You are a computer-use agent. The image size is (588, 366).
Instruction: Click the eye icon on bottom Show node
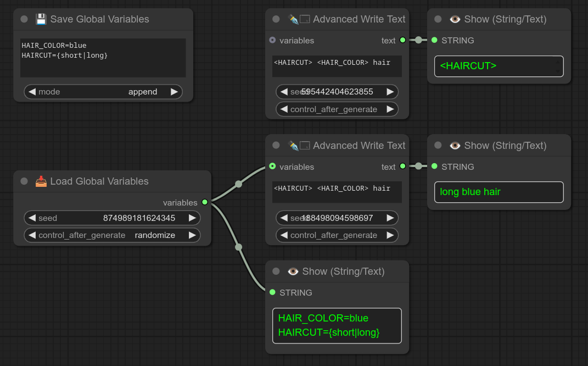293,271
